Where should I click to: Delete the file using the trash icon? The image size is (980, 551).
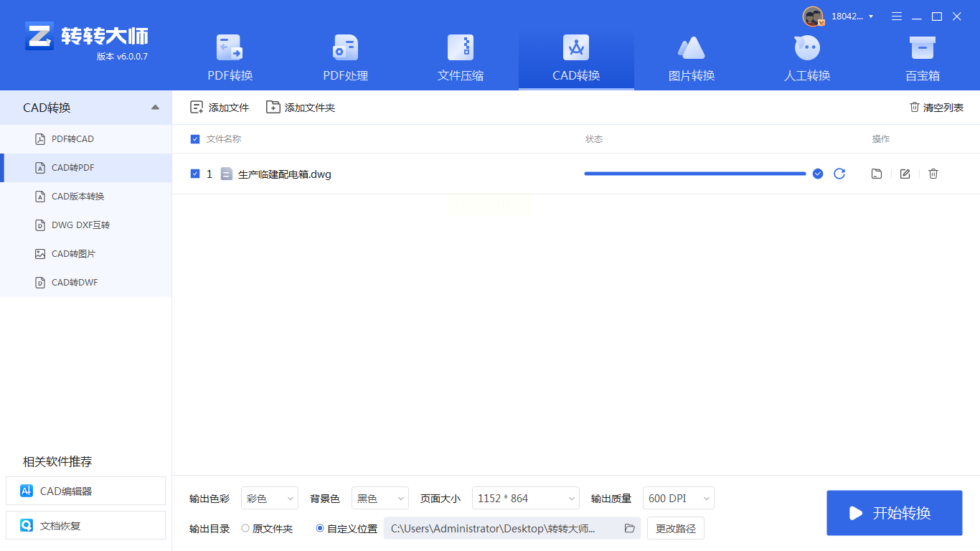pos(933,174)
